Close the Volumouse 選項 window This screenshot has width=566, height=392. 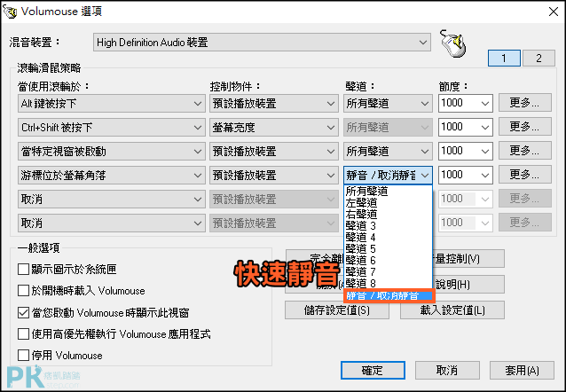[x=554, y=12]
